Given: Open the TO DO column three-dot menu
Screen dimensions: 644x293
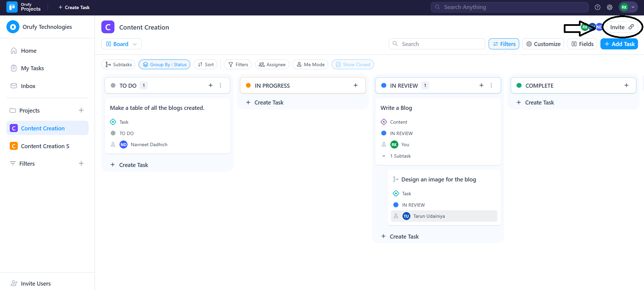Looking at the screenshot, I should 220,85.
